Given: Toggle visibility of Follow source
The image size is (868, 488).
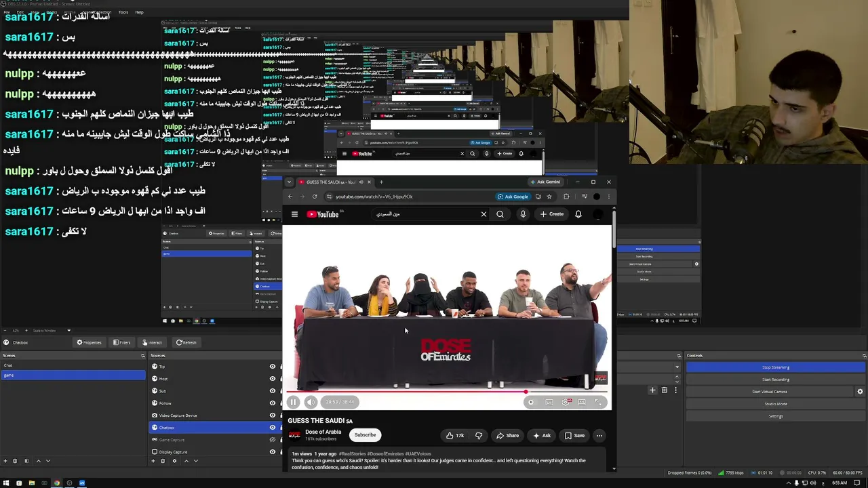Looking at the screenshot, I should point(273,403).
